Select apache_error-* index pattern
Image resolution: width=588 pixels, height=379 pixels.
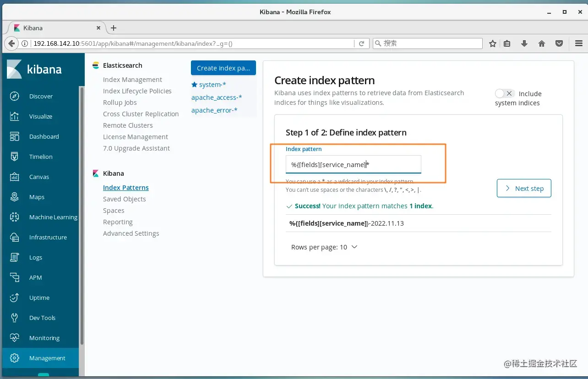coord(214,110)
